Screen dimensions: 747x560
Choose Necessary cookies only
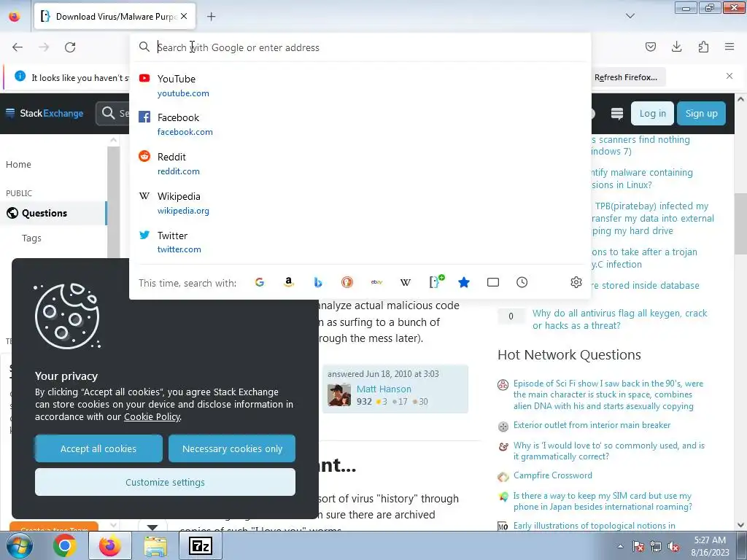(x=232, y=448)
